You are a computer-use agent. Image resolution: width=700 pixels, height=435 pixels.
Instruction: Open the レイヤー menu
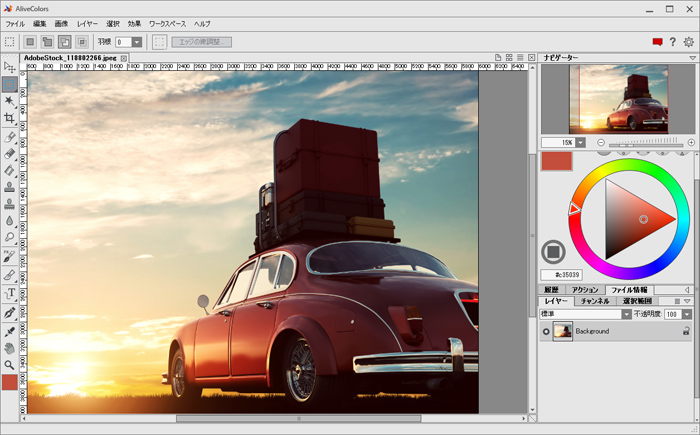(x=87, y=24)
